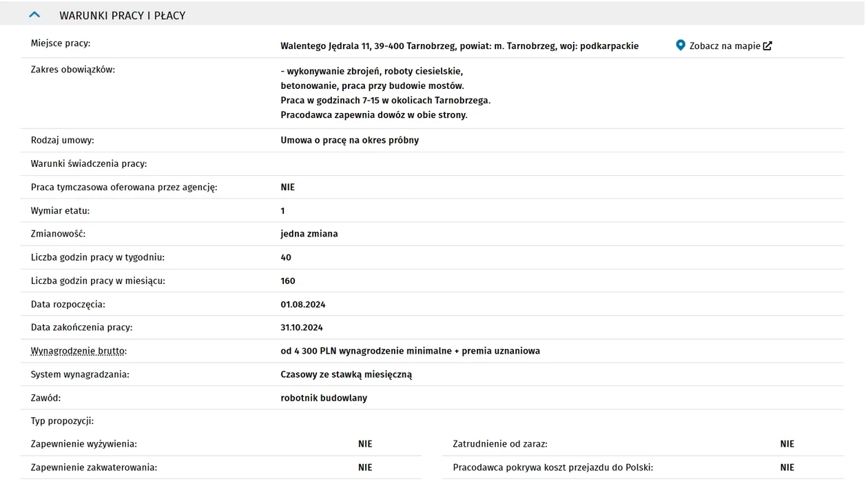Viewport: 868px width, 484px height.
Task: Click the start date 01.08.2024
Action: click(x=303, y=304)
